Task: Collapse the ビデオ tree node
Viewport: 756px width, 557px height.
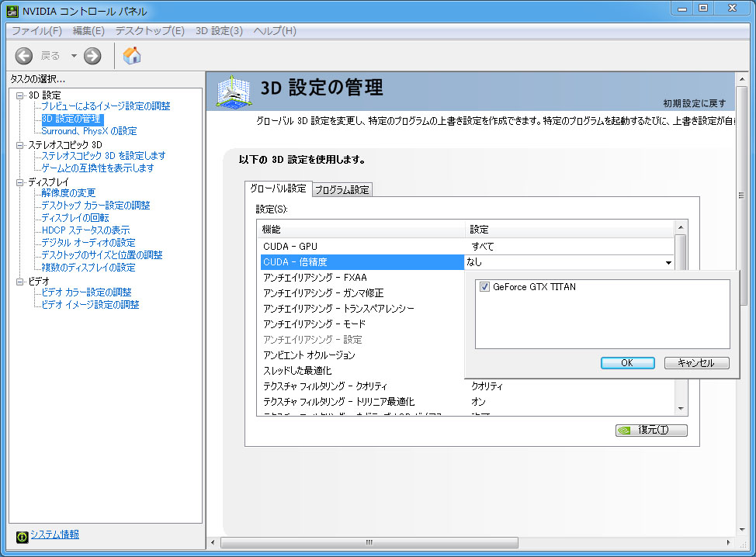Action: point(19,282)
